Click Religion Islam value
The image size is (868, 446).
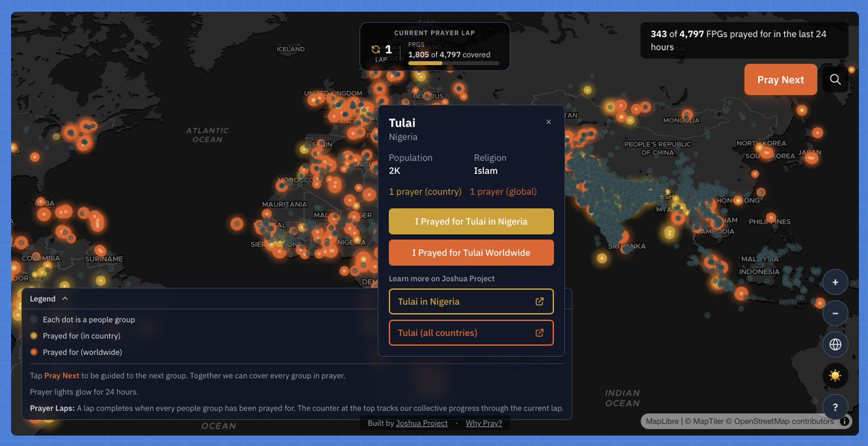click(485, 171)
